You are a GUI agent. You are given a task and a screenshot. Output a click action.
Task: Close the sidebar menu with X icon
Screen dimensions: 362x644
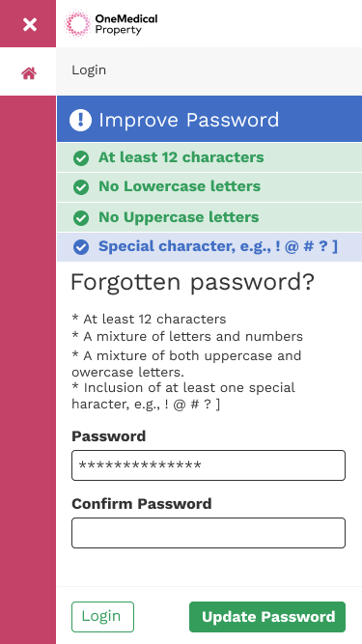30,25
